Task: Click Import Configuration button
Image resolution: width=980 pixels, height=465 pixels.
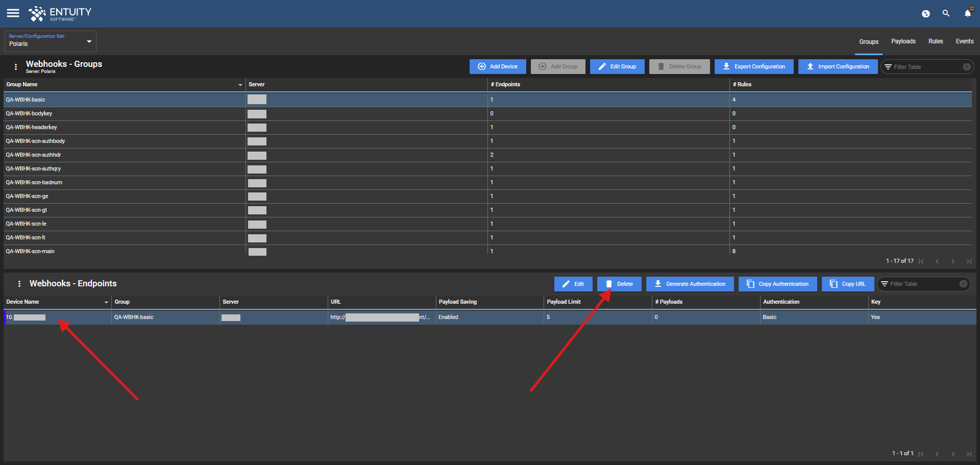Action: pos(838,67)
